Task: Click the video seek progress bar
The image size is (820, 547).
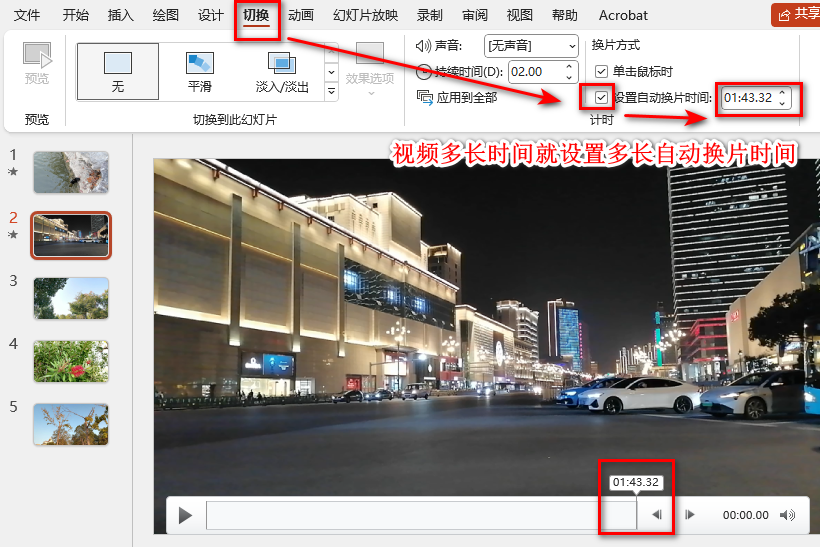Action: click(x=422, y=515)
